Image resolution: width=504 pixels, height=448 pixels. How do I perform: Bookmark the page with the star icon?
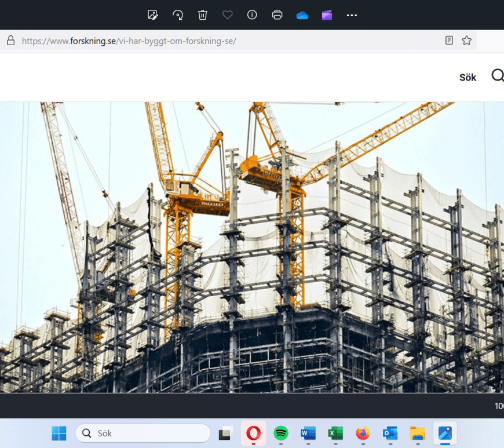click(466, 41)
